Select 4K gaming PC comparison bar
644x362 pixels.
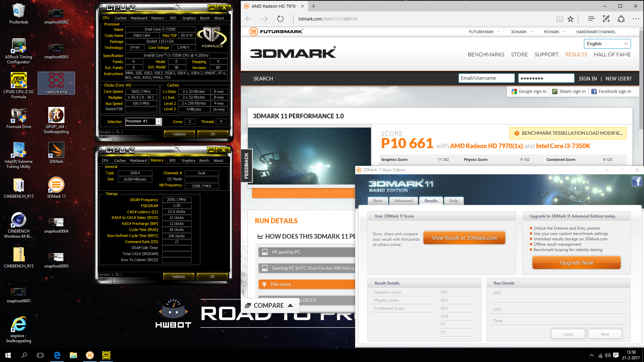pos(307,252)
